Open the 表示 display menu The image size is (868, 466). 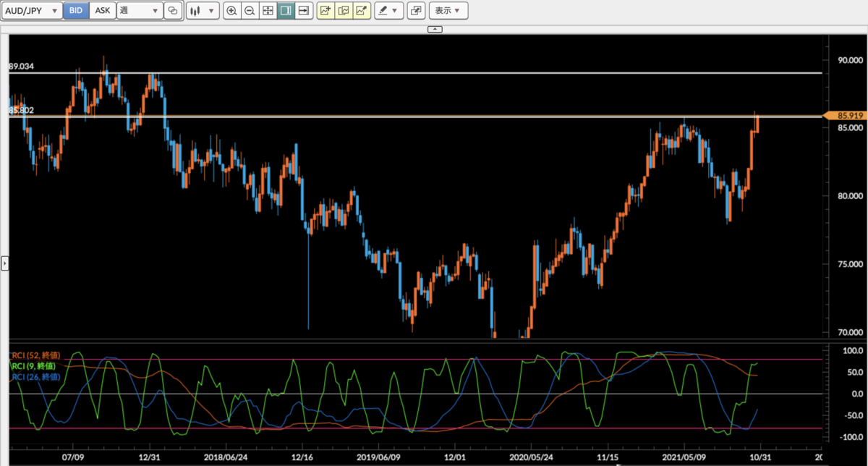[x=448, y=10]
